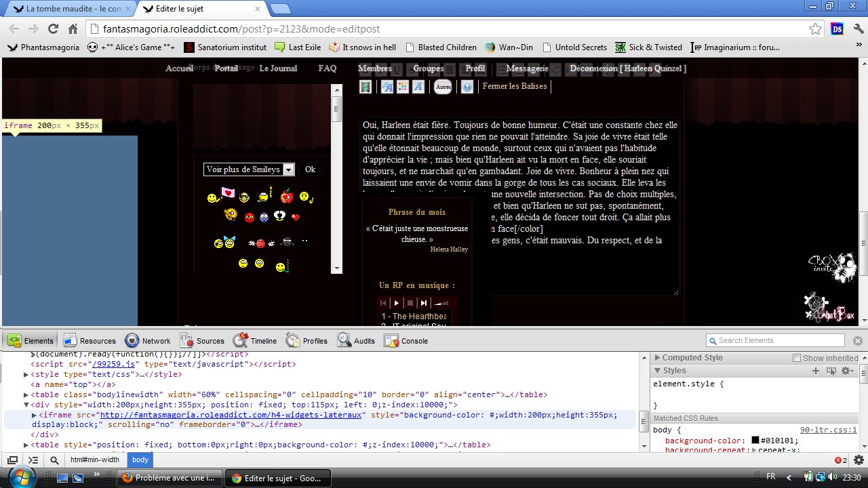This screenshot has width=868, height=488.
Task: Dock DevTools to separate window icon
Action: pyautogui.click(x=13, y=460)
